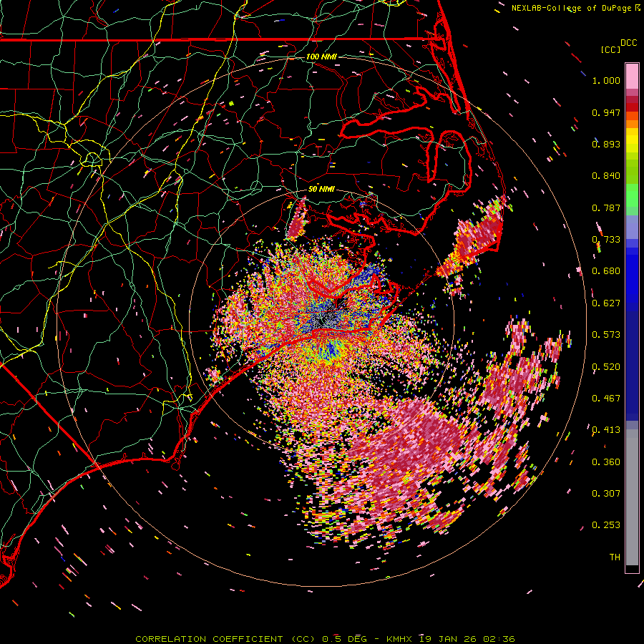Select the 0.360 scale value
This screenshot has height=644, width=644.
tap(606, 462)
